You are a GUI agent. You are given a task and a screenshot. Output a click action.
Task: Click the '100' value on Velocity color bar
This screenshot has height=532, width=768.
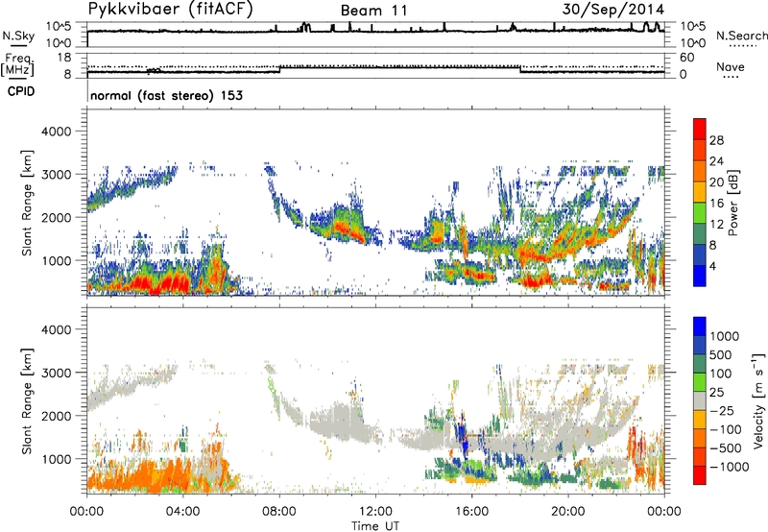coord(721,374)
